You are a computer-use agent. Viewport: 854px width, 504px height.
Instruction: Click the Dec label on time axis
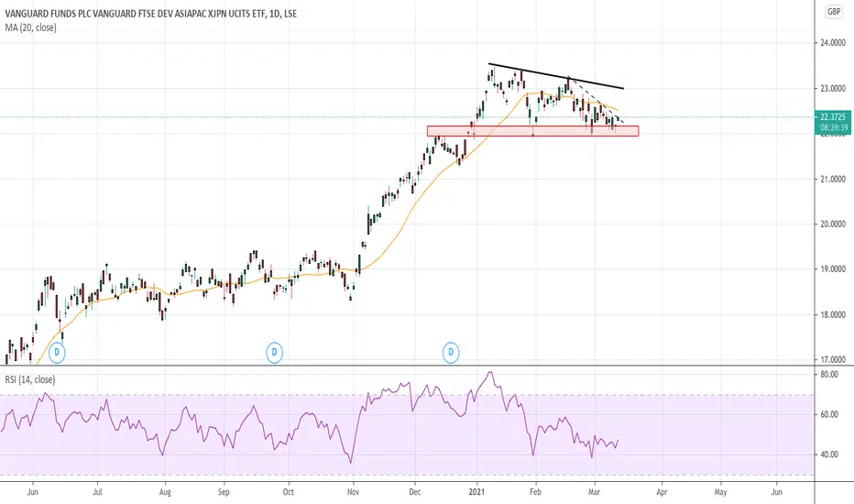click(415, 491)
